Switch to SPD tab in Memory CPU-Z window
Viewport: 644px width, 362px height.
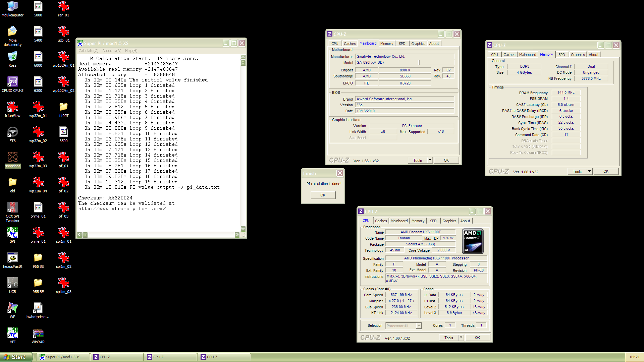[561, 55]
